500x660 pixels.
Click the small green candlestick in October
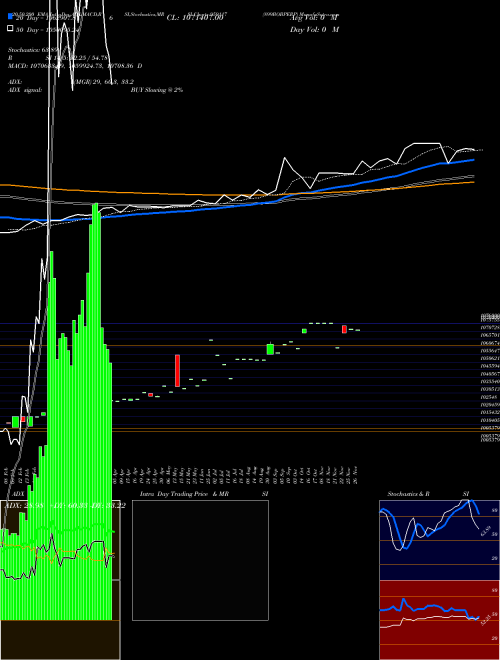coord(304,331)
